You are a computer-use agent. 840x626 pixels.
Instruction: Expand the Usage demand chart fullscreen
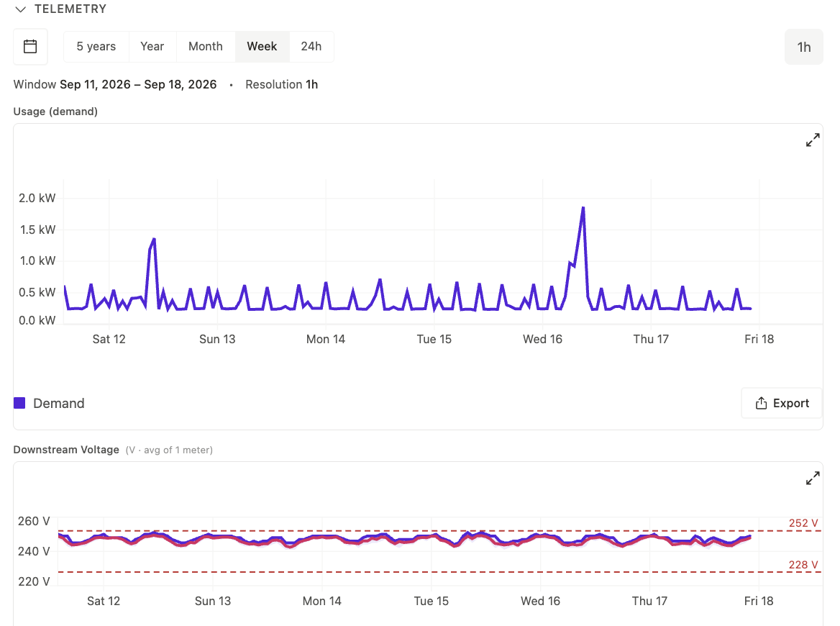(813, 140)
